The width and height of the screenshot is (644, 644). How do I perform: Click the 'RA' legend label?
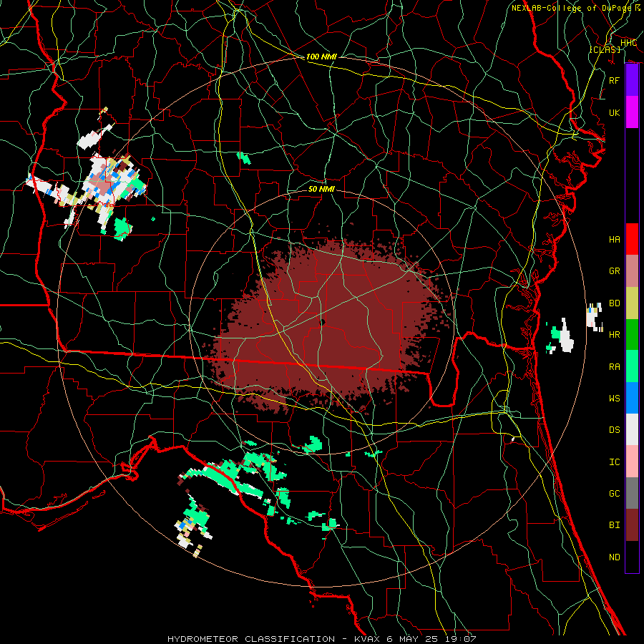[x=614, y=367]
